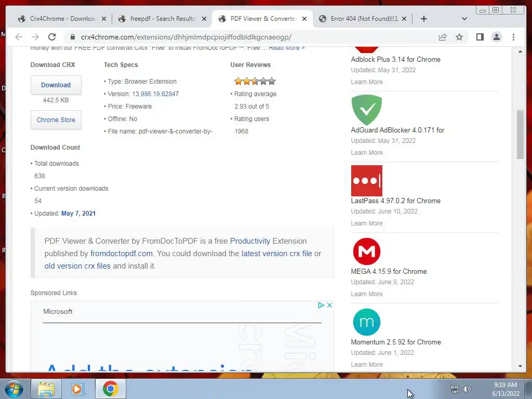
Task: Close the Crx4Chrome - Download tab
Action: (104, 19)
